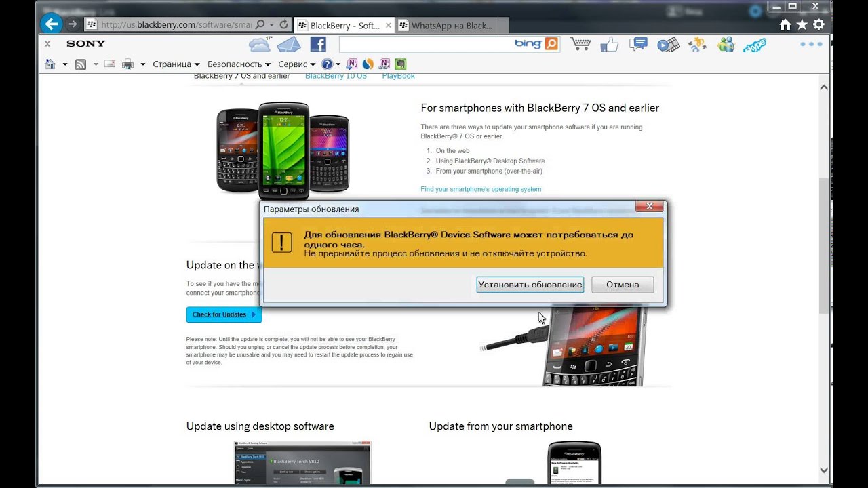868x488 pixels.
Task: Select the PlayBook tab
Action: [x=398, y=76]
